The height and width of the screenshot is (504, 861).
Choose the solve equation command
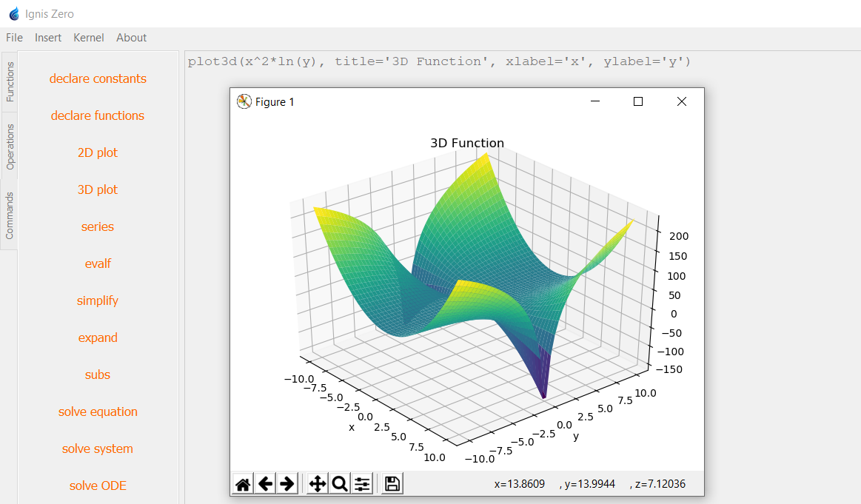pyautogui.click(x=98, y=411)
